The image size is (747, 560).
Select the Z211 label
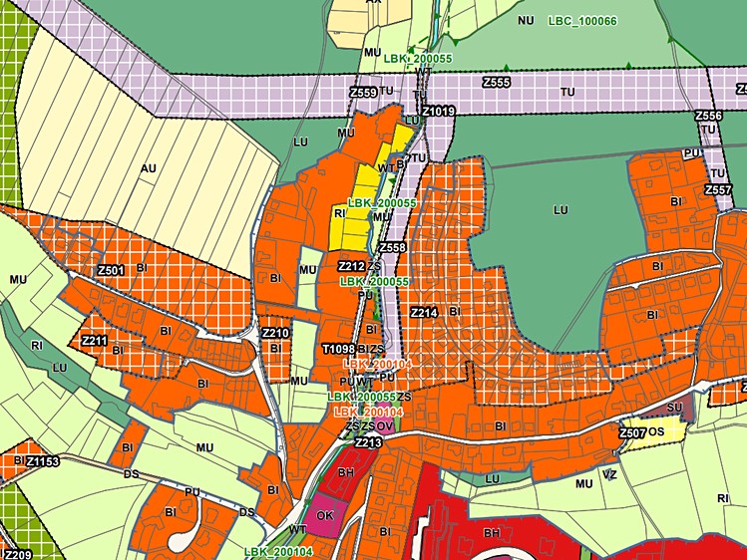point(95,341)
